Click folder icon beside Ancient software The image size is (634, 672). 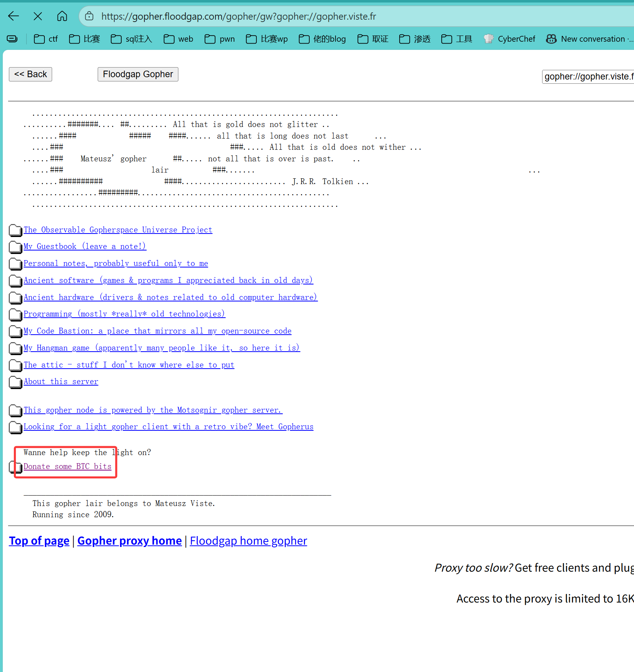click(x=15, y=281)
